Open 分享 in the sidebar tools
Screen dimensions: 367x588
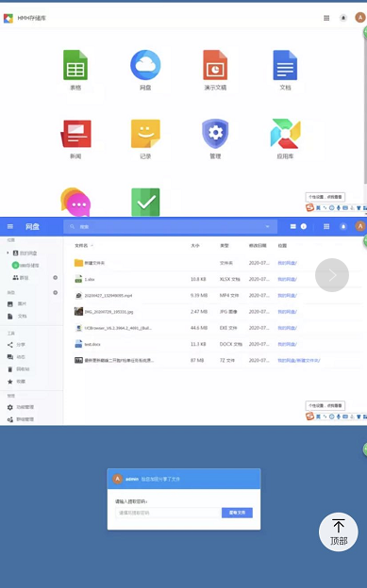coord(16,345)
